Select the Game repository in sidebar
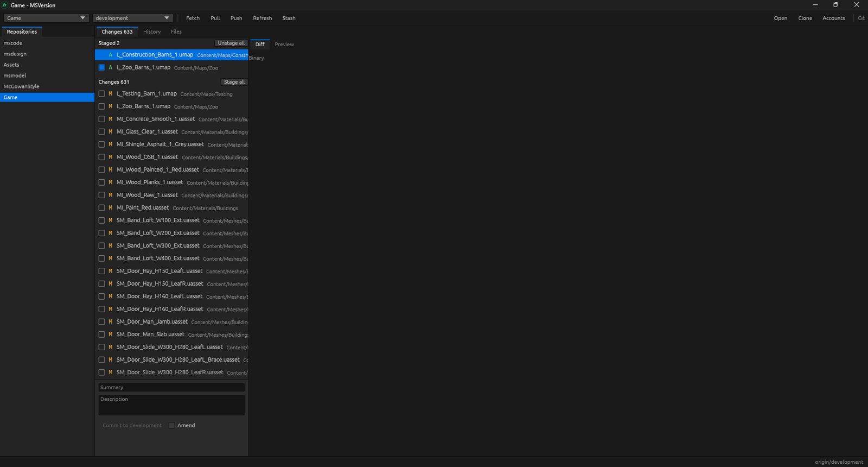Viewport: 868px width, 467px height. click(x=47, y=97)
